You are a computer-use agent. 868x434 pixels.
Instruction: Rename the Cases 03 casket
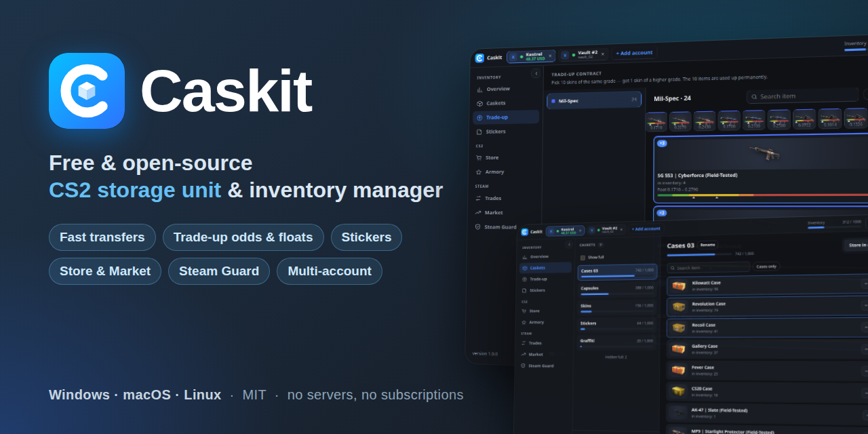pos(707,245)
